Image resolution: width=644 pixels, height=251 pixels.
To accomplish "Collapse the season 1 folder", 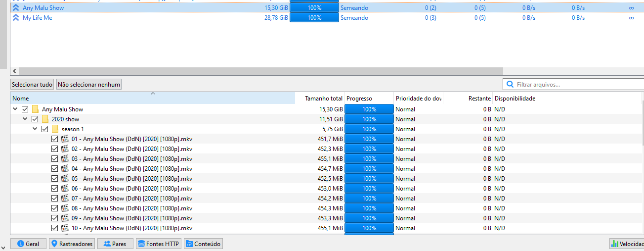I will pyautogui.click(x=35, y=129).
